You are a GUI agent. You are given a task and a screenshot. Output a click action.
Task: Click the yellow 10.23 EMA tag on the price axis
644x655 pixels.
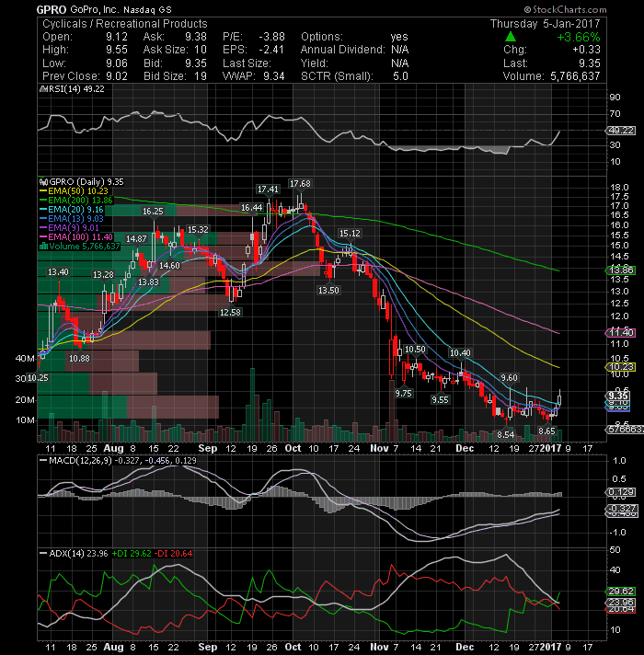(x=621, y=367)
